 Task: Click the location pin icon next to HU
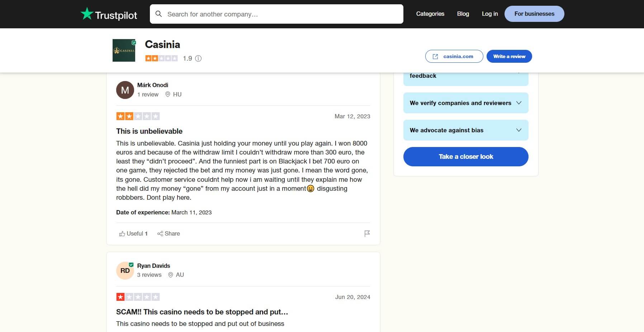(x=168, y=94)
